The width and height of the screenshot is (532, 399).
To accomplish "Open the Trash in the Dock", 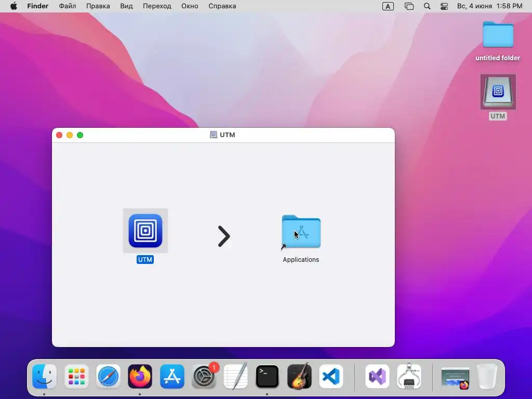I will (x=487, y=376).
